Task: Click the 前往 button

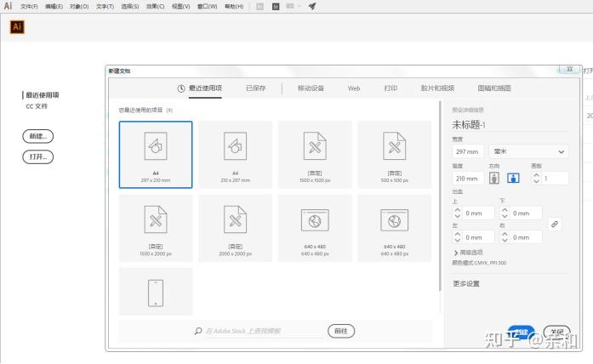Action: (341, 331)
